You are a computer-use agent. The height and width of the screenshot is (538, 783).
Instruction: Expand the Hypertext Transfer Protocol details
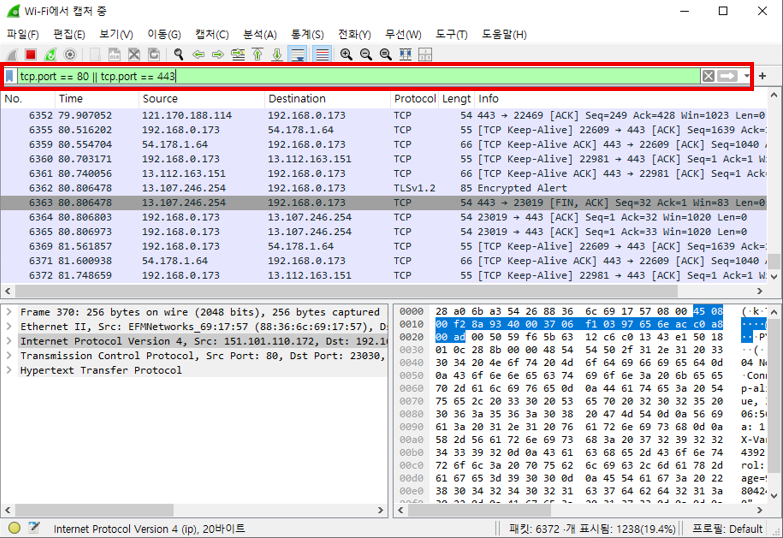9,370
